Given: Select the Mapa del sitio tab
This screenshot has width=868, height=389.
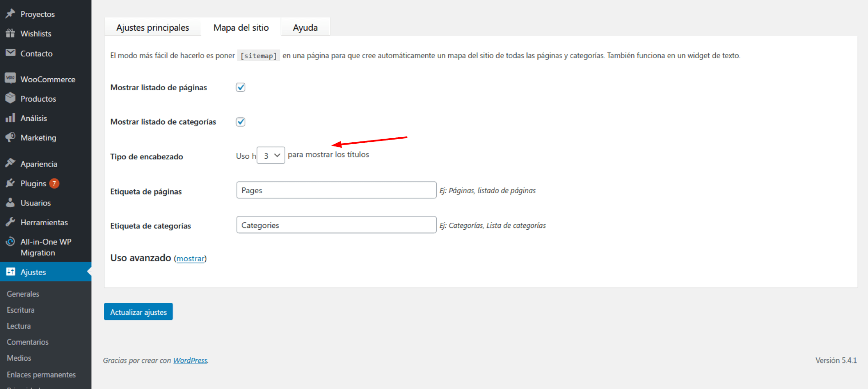Looking at the screenshot, I should point(241,27).
